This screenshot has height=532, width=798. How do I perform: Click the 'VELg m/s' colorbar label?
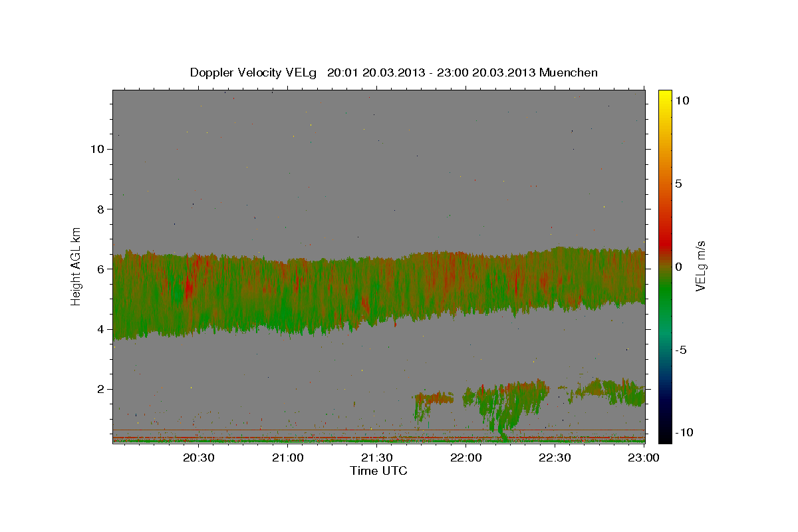tap(700, 265)
